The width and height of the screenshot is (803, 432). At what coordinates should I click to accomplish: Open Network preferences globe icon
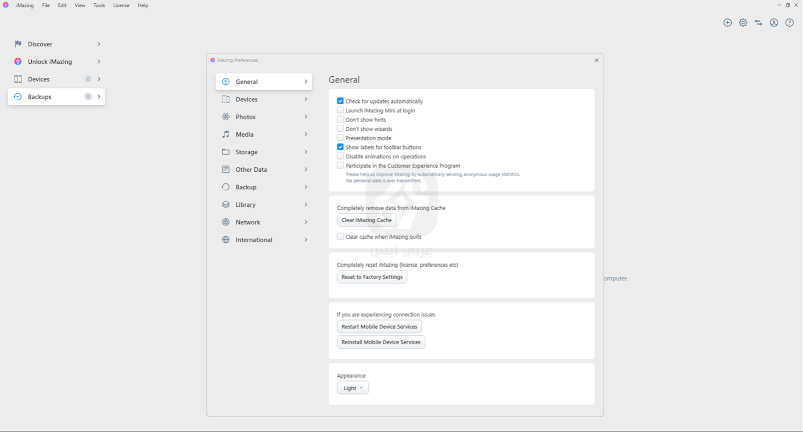pos(226,222)
